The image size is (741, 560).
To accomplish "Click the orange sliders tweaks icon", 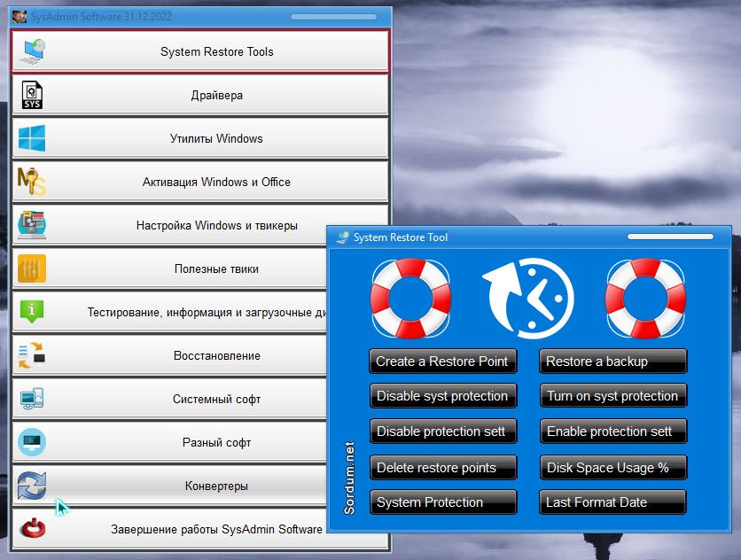I will point(32,268).
